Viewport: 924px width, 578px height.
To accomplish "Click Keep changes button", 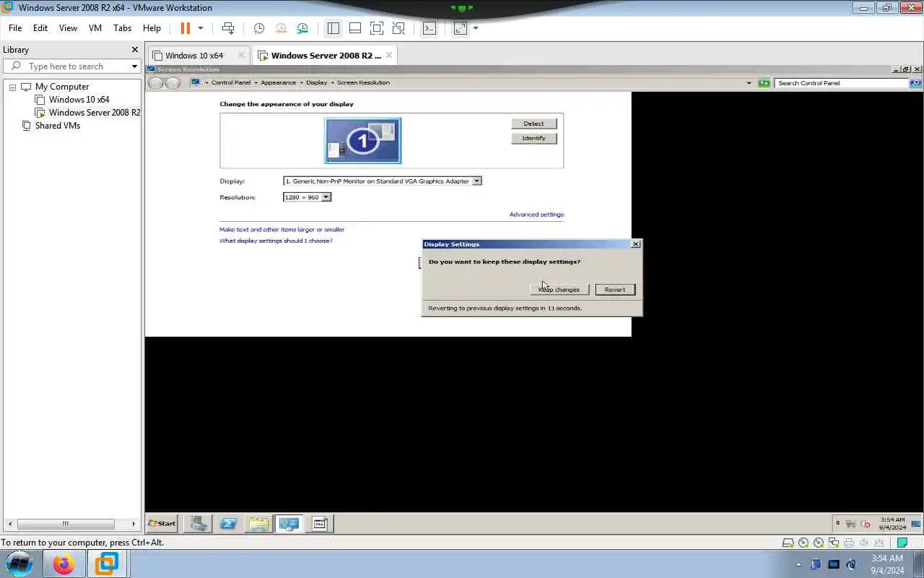I will pyautogui.click(x=559, y=290).
